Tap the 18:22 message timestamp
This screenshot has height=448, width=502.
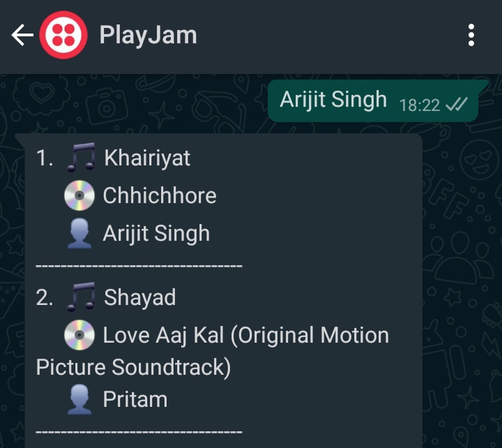click(420, 105)
